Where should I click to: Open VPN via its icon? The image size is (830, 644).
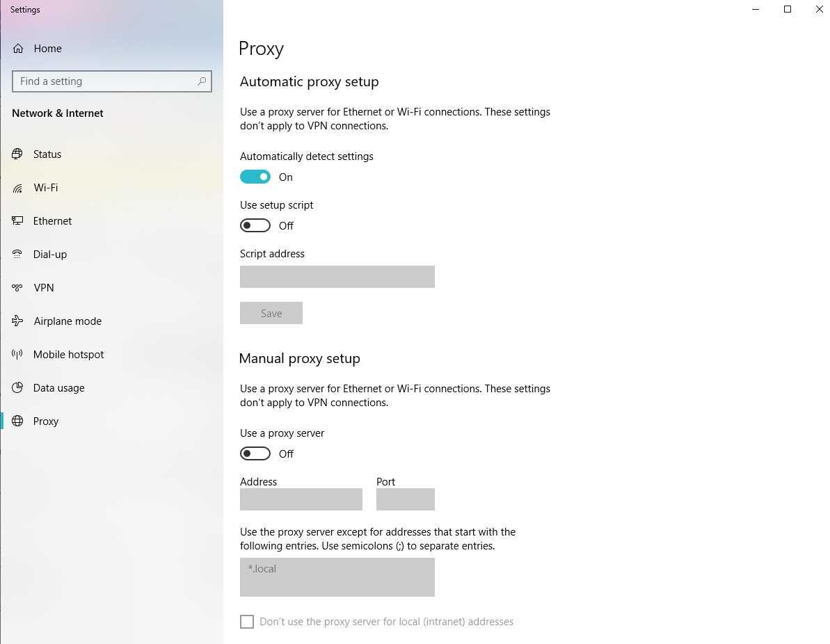[x=17, y=288]
